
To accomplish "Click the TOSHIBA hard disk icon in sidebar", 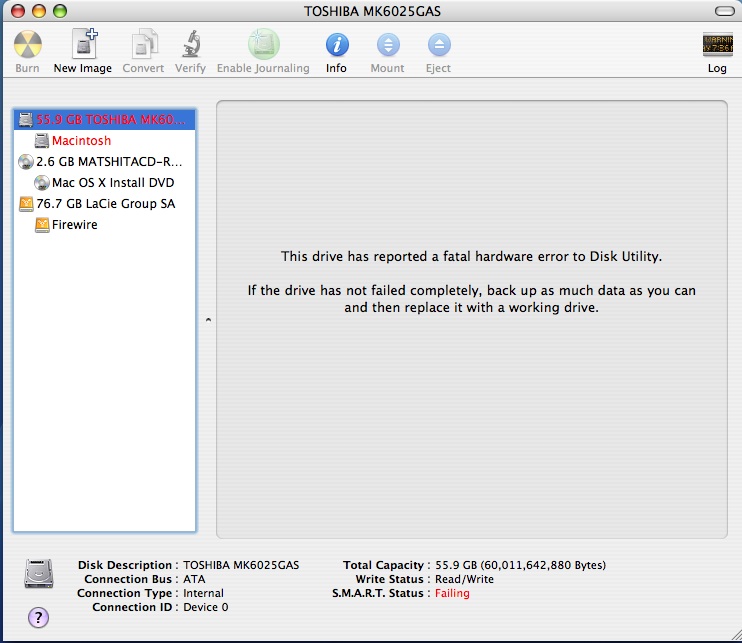I will (26, 120).
